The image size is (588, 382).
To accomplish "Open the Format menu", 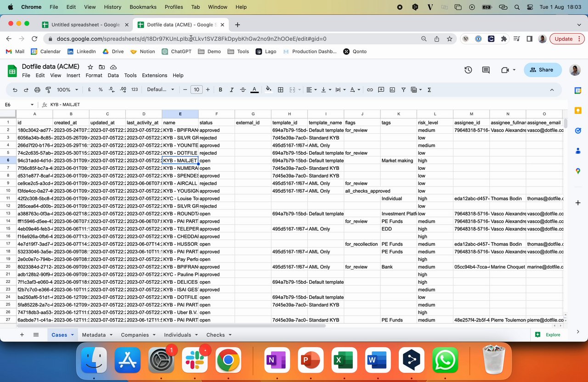I will [x=94, y=75].
